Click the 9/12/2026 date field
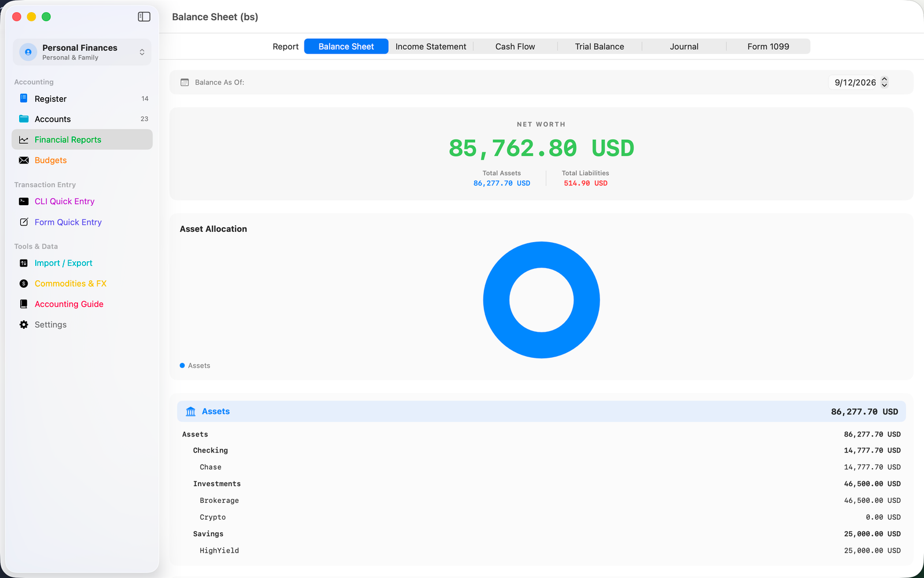 point(855,82)
